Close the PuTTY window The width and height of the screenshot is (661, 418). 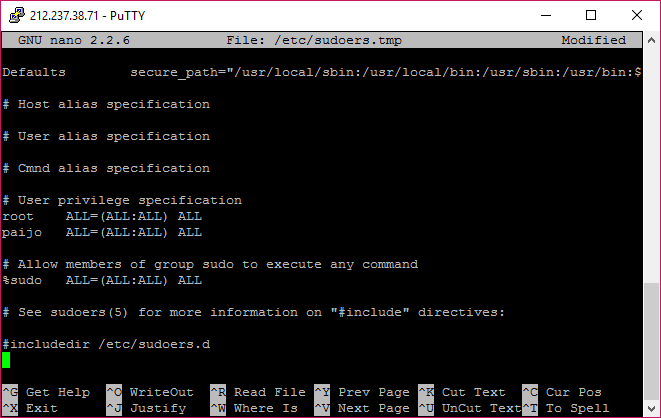pos(637,16)
